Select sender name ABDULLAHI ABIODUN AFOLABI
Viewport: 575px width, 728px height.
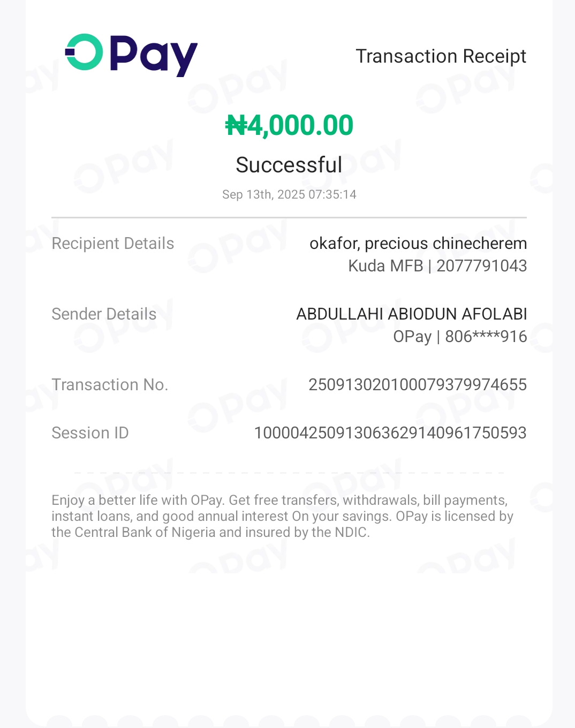[412, 314]
